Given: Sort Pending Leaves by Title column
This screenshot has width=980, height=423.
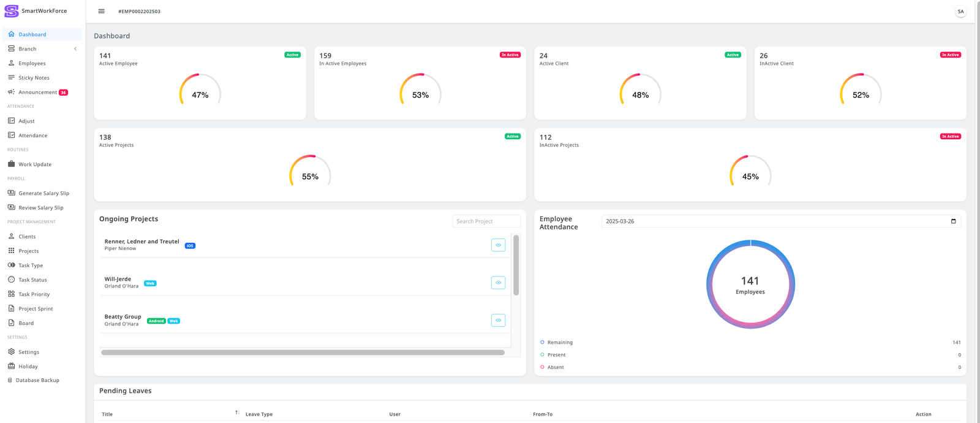Looking at the screenshot, I should tap(237, 413).
